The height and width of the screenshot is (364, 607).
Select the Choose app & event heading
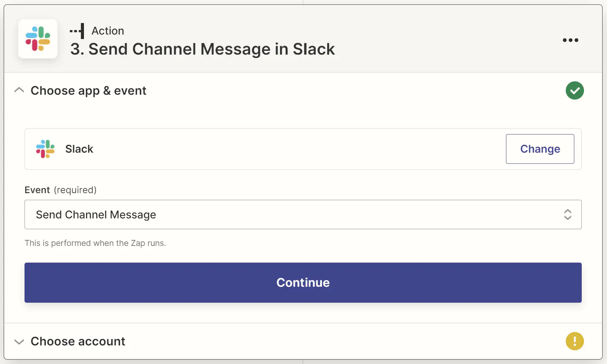click(x=88, y=90)
